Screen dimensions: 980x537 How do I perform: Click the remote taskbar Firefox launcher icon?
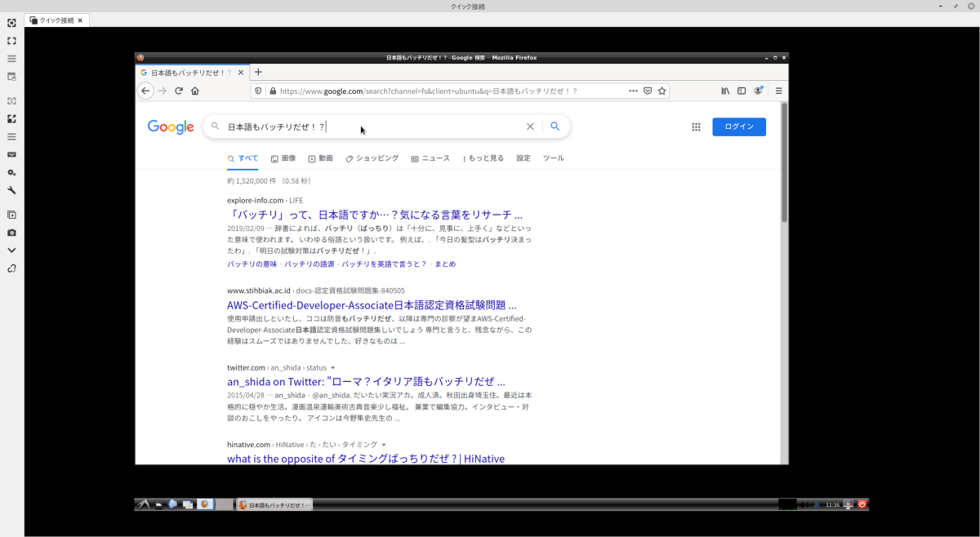[x=204, y=504]
